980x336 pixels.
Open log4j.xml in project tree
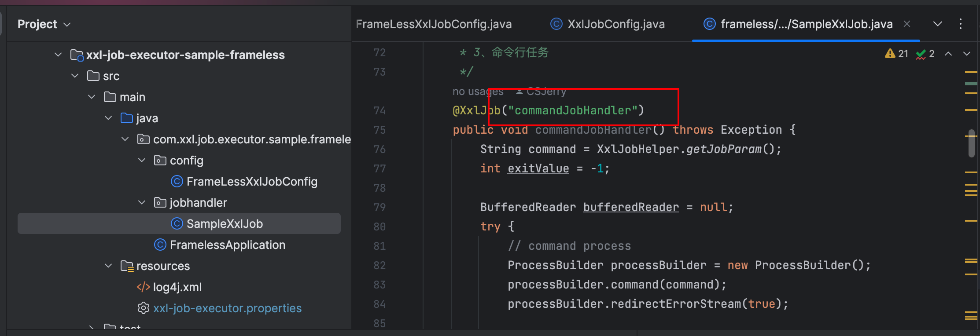[x=177, y=287]
